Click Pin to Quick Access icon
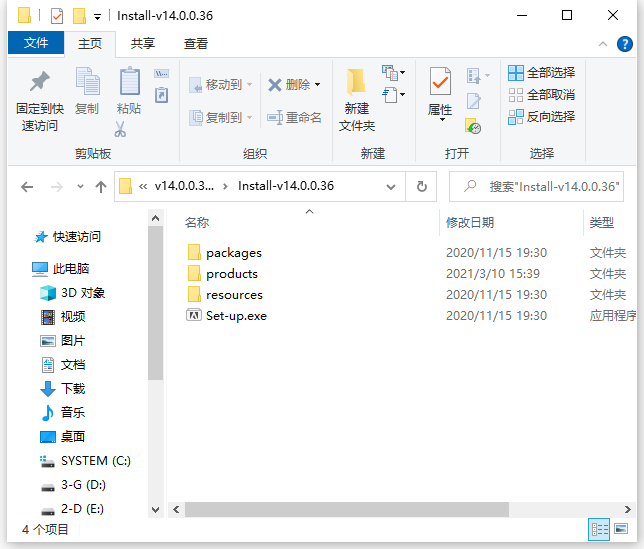The image size is (644, 549). (40, 81)
